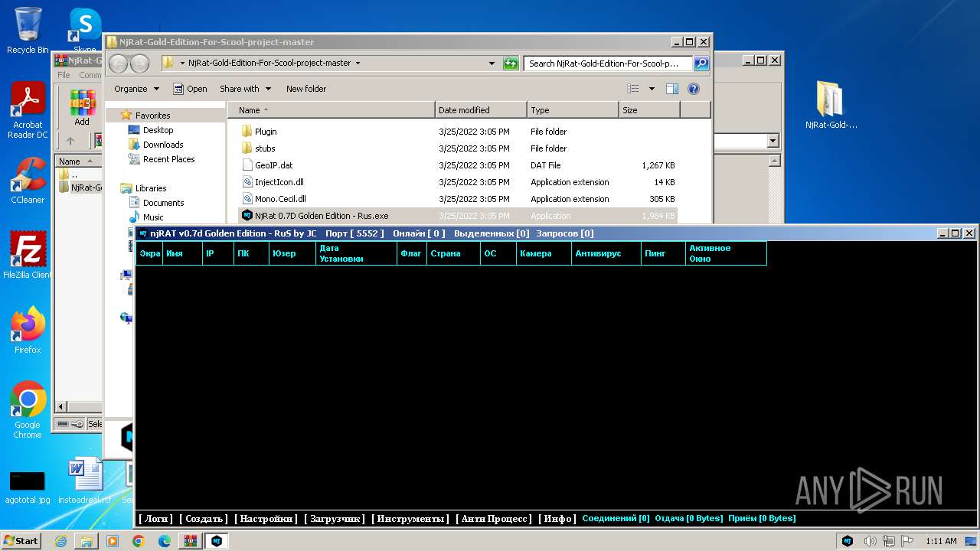The height and width of the screenshot is (551, 980).
Task: Sort files by Size column
Action: click(649, 110)
